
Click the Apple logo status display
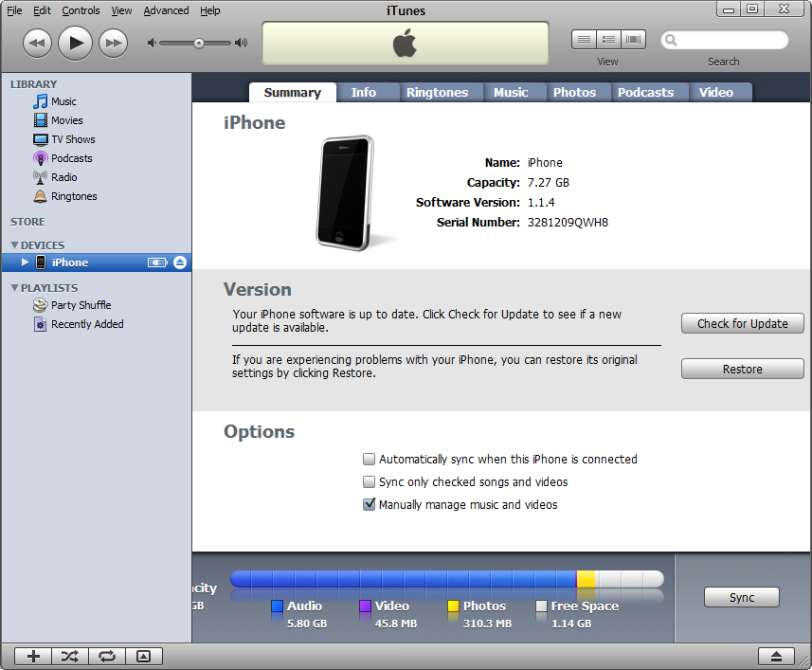405,43
